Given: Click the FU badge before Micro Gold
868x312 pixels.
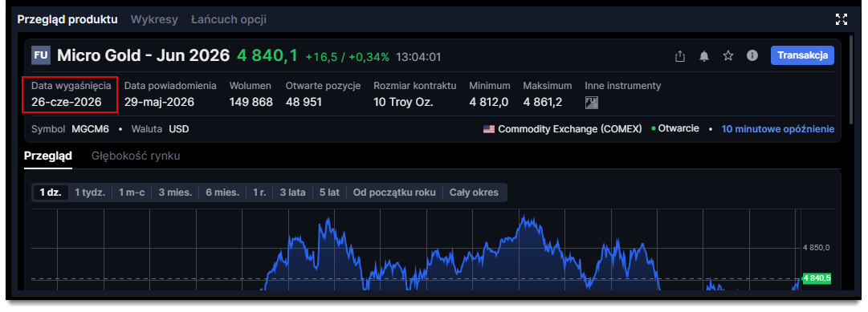Looking at the screenshot, I should coord(41,55).
